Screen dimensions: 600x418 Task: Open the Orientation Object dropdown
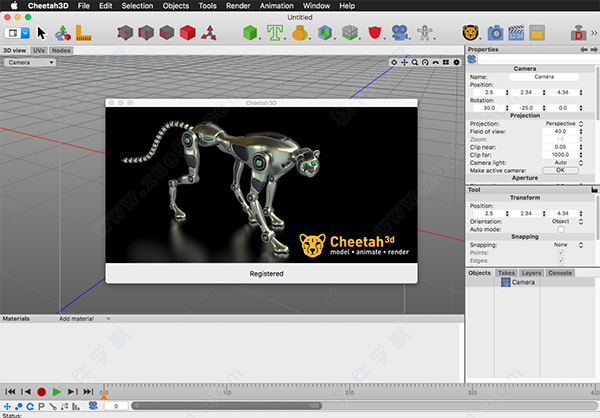coord(563,221)
